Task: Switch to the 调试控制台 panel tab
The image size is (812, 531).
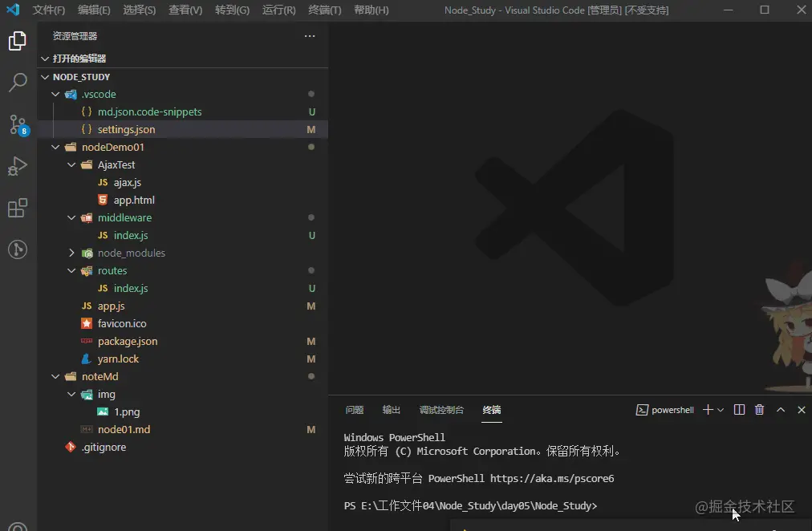Action: click(441, 410)
